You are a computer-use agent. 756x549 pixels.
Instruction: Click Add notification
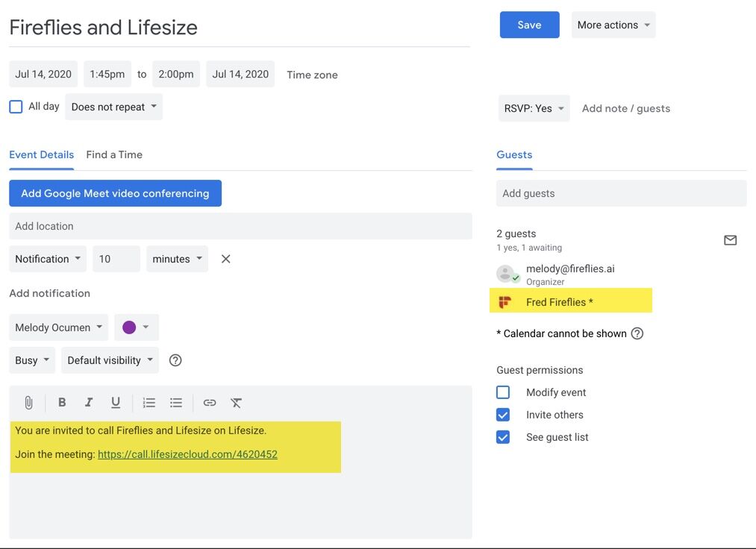point(50,293)
